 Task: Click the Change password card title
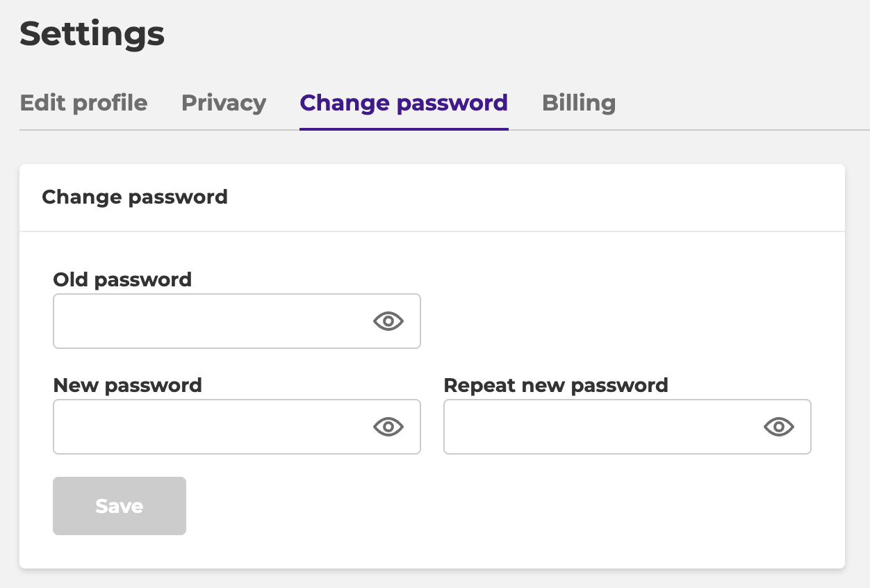(135, 197)
